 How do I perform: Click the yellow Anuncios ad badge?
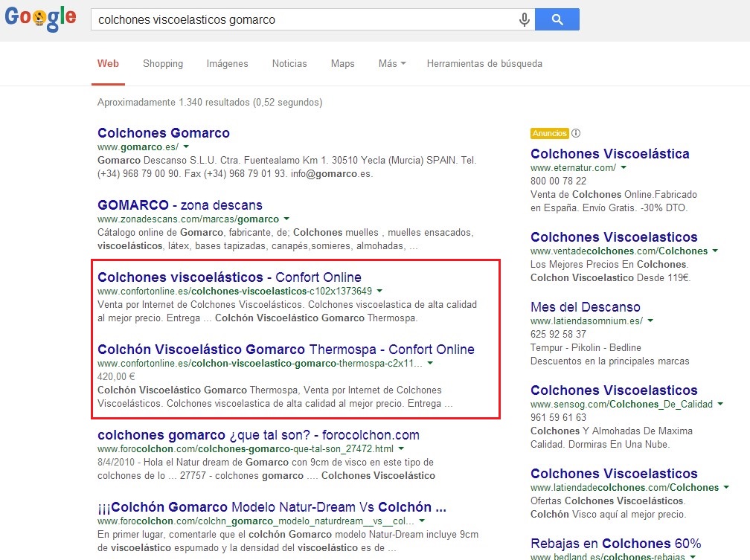[549, 134]
